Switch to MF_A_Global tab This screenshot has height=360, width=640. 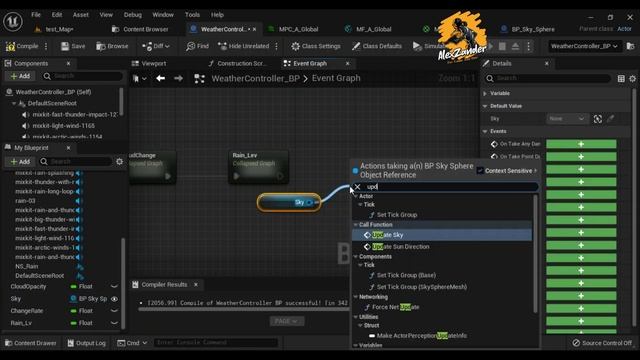point(369,29)
